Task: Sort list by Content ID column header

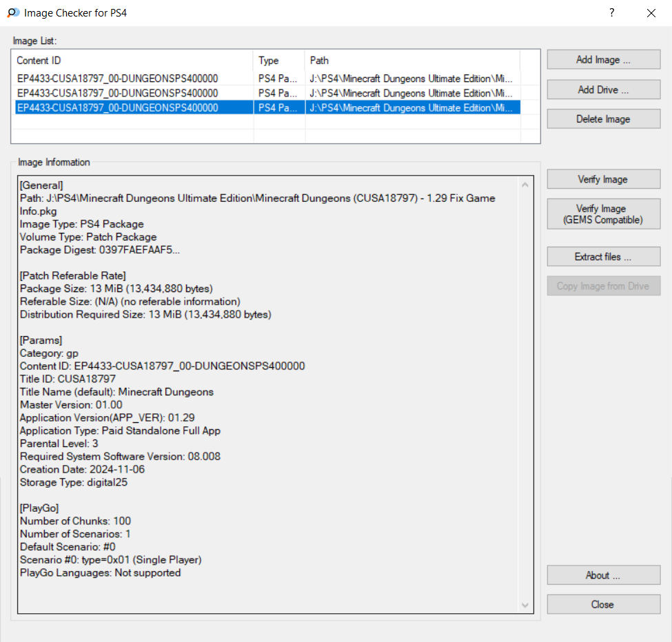Action: (x=134, y=61)
